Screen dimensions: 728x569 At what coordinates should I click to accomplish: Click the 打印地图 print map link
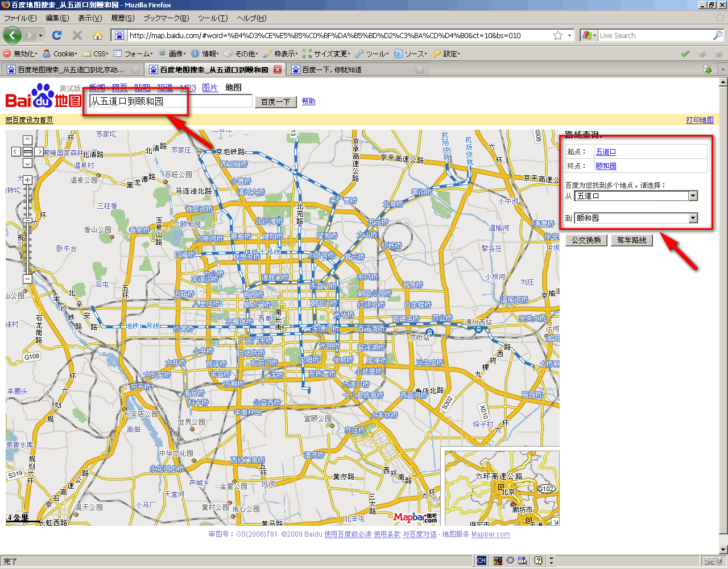pos(700,120)
